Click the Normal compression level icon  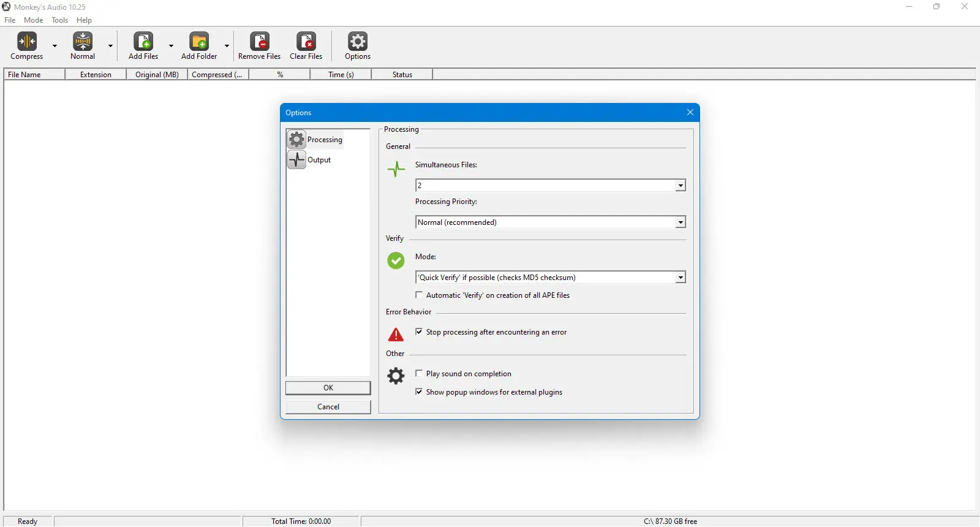(x=83, y=41)
